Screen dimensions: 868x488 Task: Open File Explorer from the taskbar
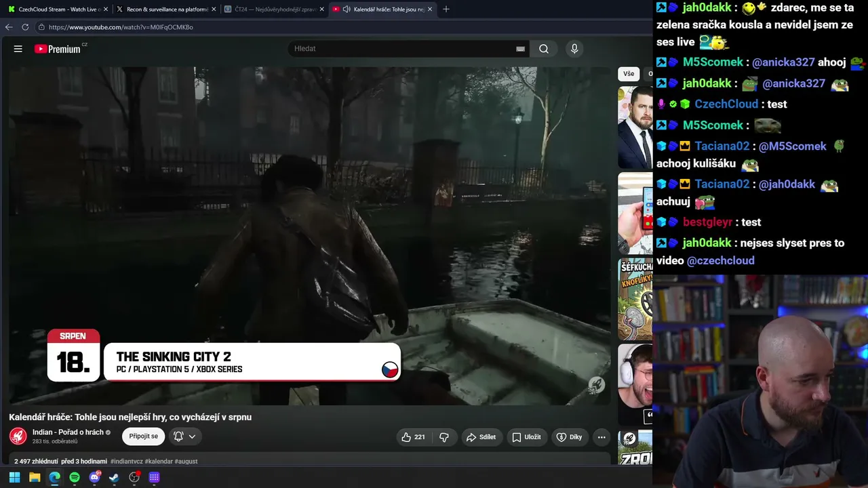coord(35,477)
